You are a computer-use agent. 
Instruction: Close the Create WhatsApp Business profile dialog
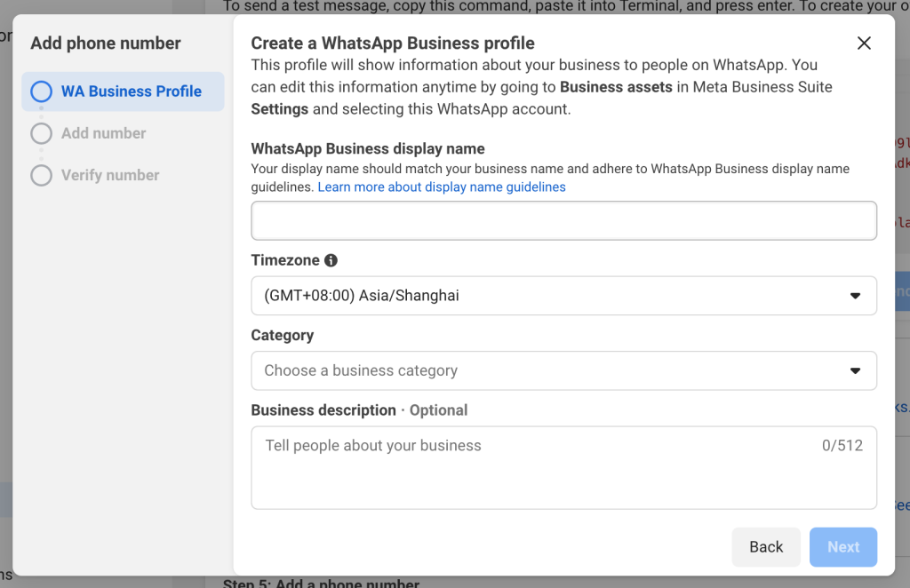pos(864,44)
